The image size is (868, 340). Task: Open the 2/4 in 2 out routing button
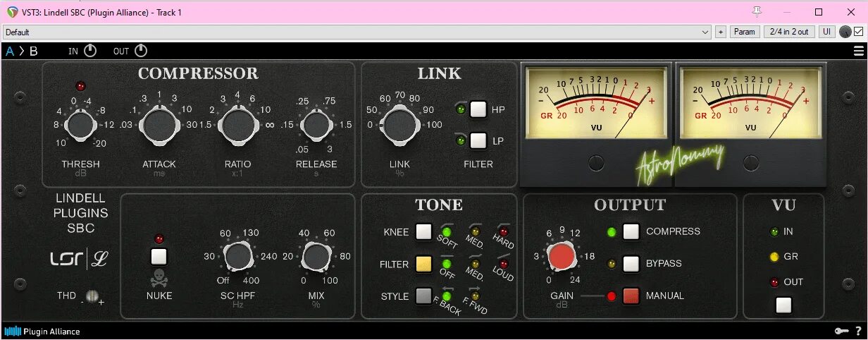coord(789,32)
